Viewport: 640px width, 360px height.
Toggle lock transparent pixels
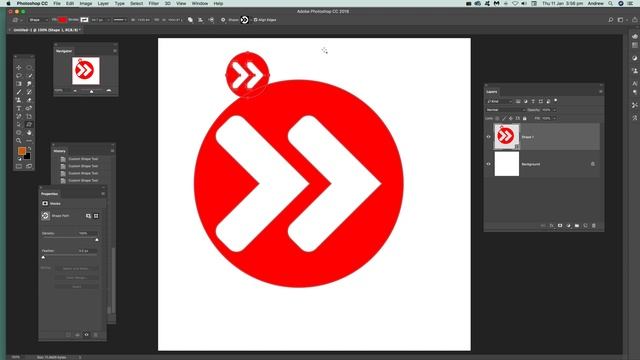click(497, 118)
